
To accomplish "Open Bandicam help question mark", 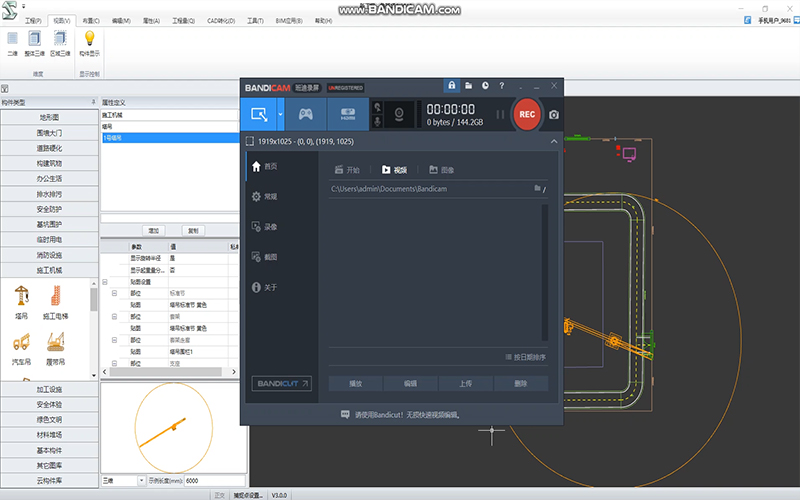I will pyautogui.click(x=502, y=86).
